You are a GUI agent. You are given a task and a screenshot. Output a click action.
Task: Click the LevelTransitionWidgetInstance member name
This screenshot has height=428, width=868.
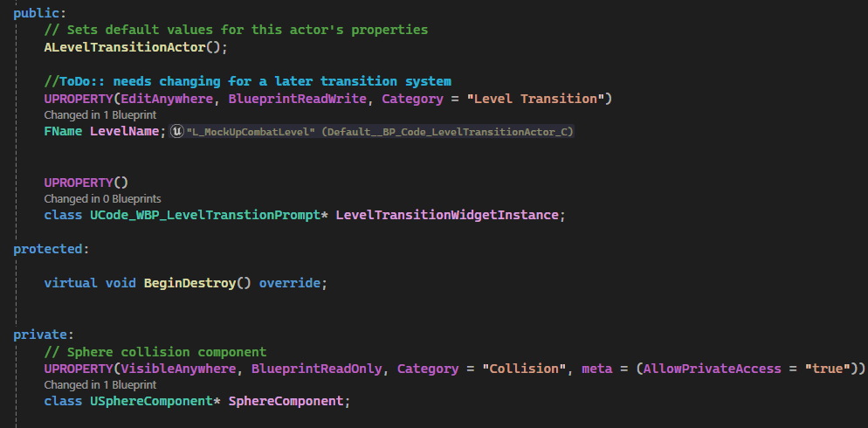click(448, 215)
